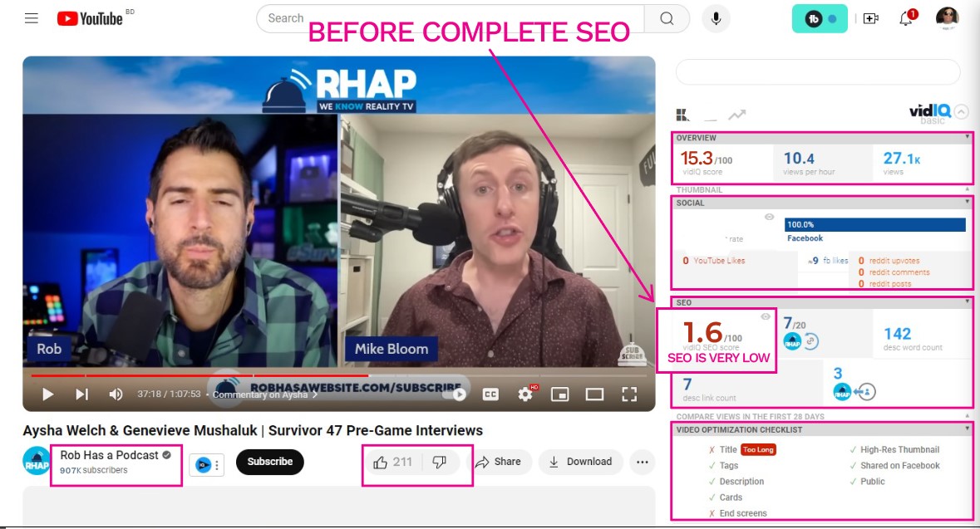Click the End screens checklist item
The height and width of the screenshot is (529, 980).
742,513
